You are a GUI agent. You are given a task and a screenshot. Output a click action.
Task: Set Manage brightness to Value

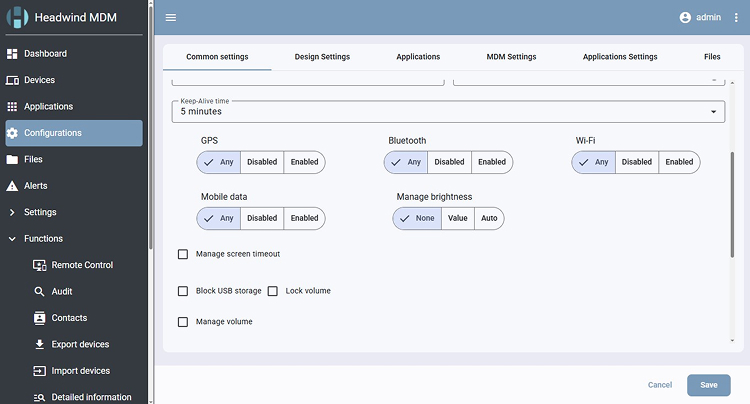click(458, 218)
